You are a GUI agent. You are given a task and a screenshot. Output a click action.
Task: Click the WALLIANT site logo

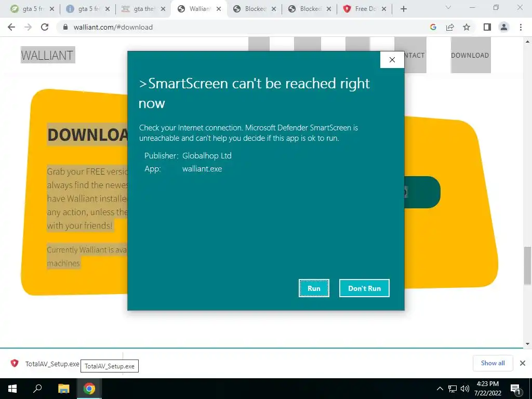48,55
